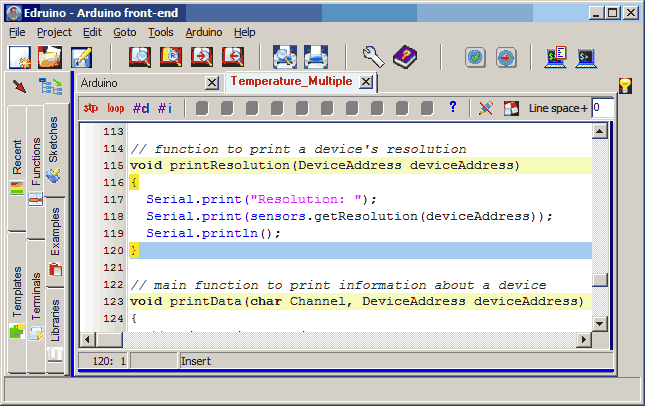Insert #include with the #i button
Image resolution: width=645 pixels, height=406 pixels.
pyautogui.click(x=165, y=108)
